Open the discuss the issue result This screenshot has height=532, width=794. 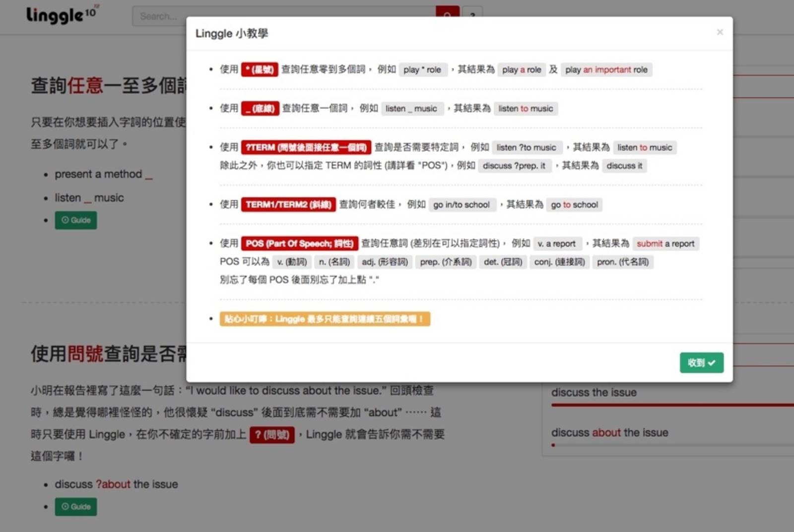pyautogui.click(x=594, y=392)
